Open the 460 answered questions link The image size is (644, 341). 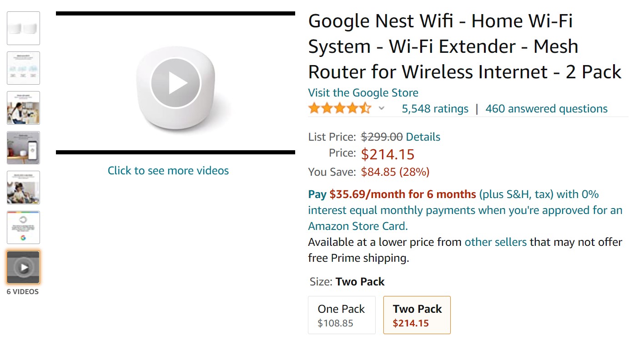coord(546,109)
